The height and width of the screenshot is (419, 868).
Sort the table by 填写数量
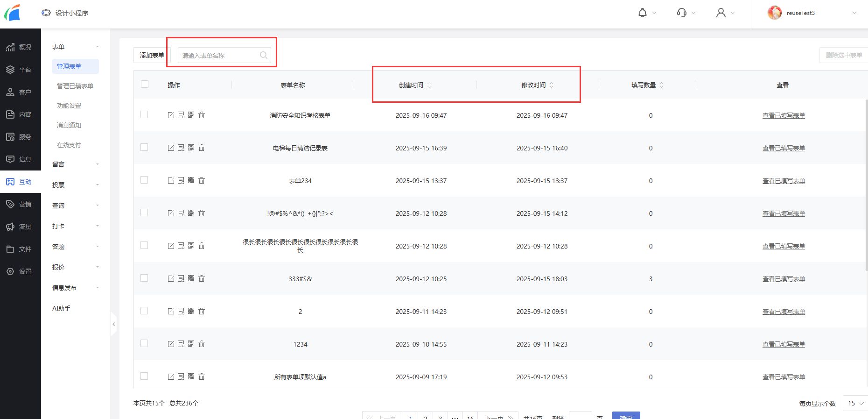pos(661,85)
